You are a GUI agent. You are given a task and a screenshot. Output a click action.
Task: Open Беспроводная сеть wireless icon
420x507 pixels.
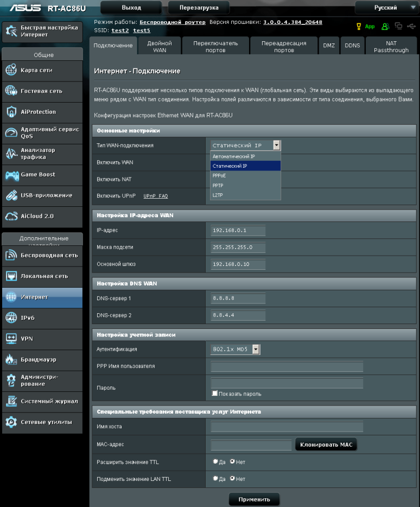coord(11,255)
